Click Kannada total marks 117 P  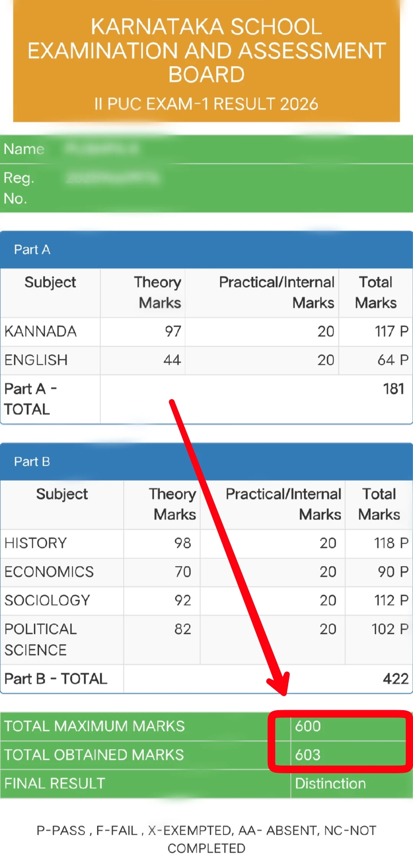392,331
